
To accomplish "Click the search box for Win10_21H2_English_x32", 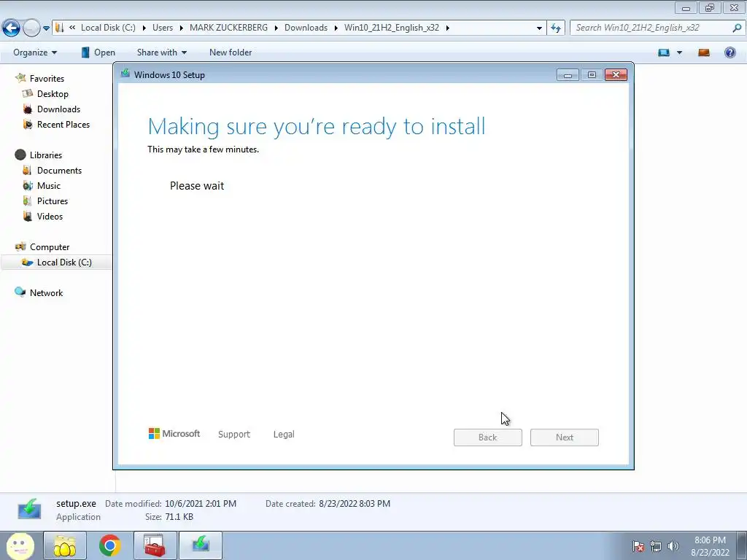I will tap(651, 28).
